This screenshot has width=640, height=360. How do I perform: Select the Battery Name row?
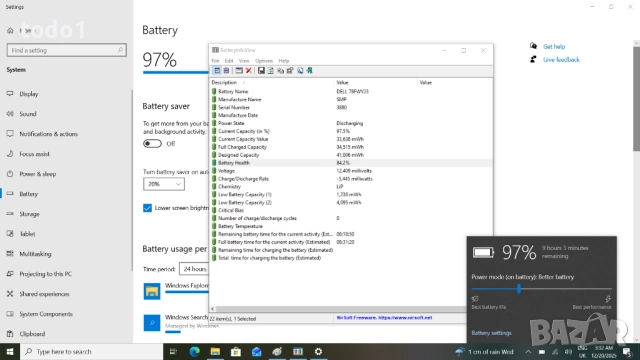point(351,91)
